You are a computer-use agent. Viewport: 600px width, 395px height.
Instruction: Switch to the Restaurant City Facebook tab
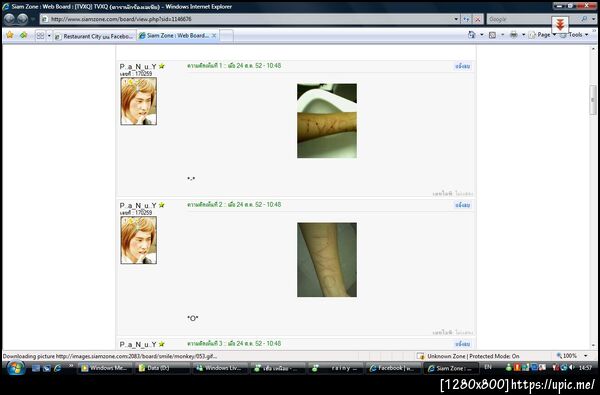tap(95, 36)
